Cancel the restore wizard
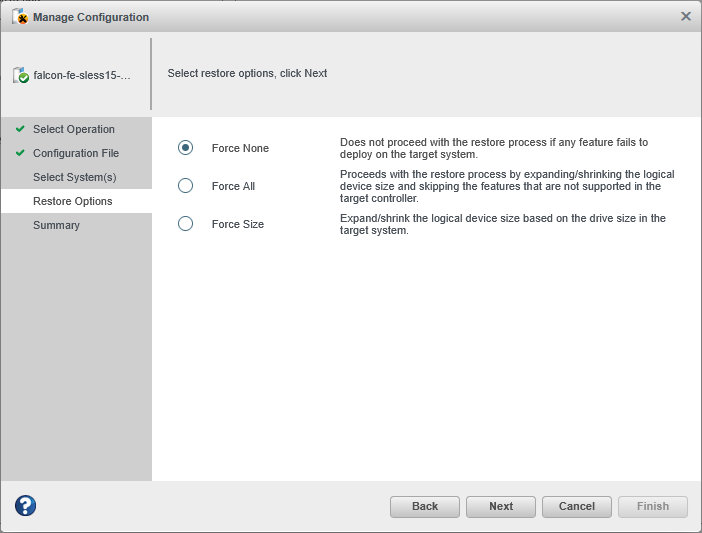702x533 pixels. [x=577, y=506]
